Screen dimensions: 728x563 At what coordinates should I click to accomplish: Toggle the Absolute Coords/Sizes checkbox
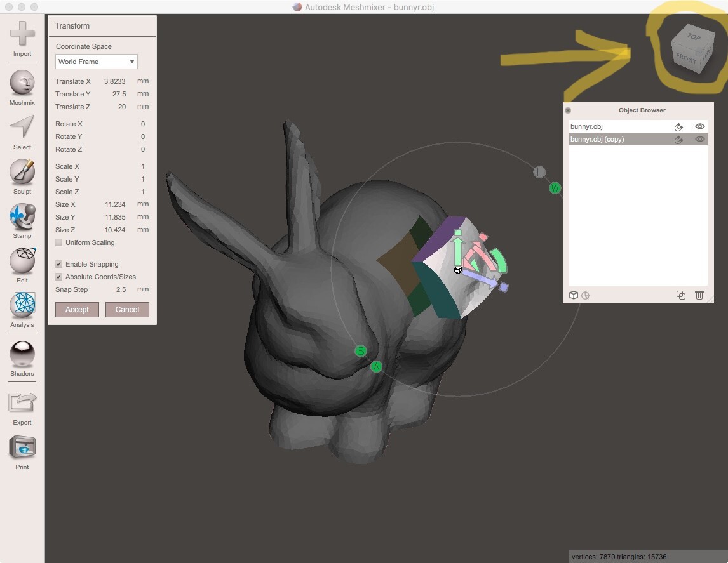(x=59, y=277)
